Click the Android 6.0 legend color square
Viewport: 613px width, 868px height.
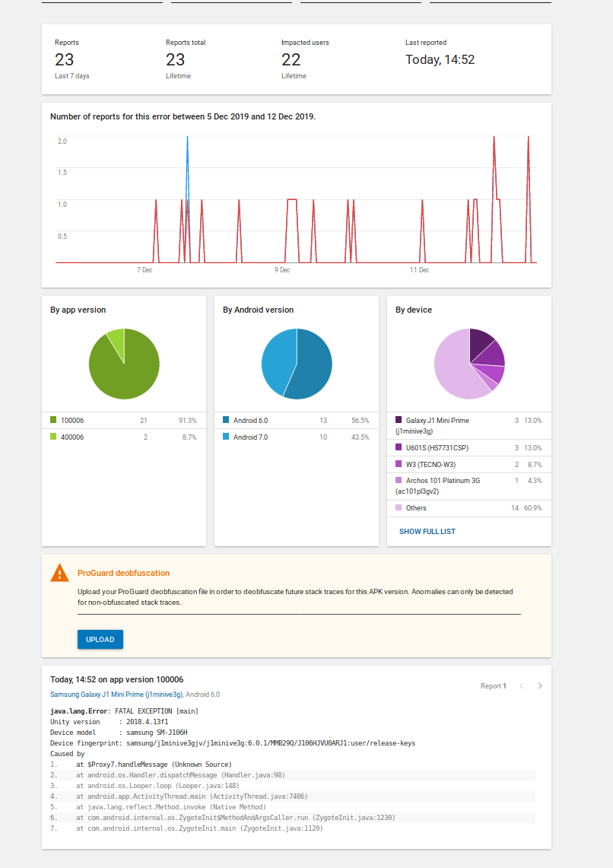point(227,420)
